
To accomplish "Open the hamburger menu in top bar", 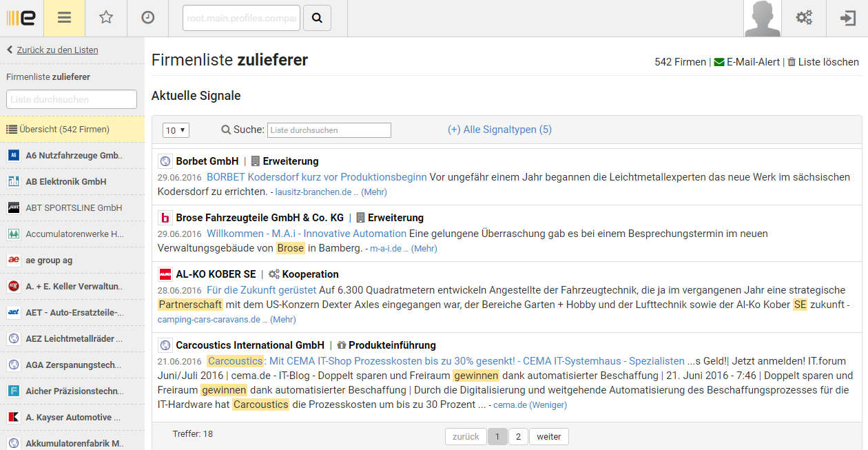I will pos(64,18).
